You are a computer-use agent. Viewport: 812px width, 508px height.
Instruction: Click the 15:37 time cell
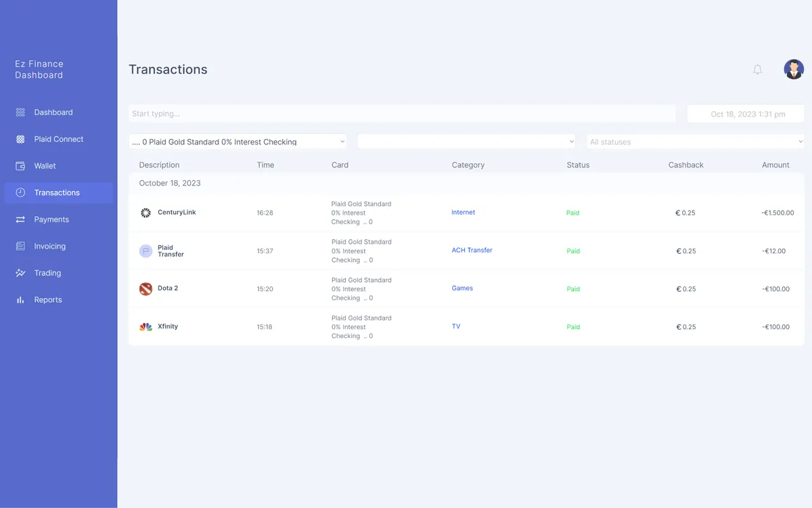[x=265, y=251]
